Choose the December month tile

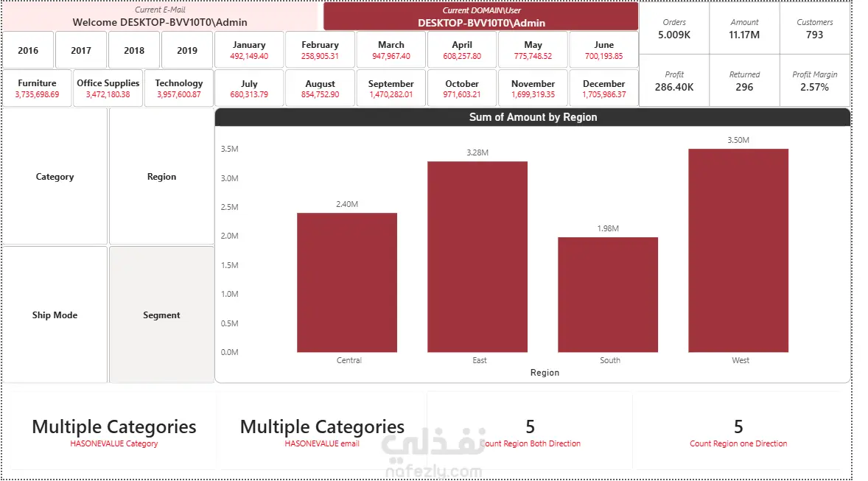[x=603, y=88]
